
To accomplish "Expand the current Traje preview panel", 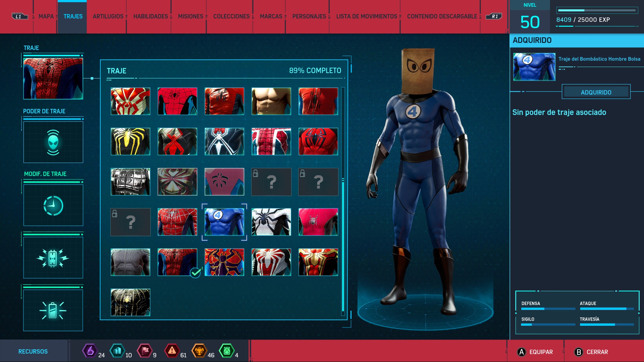I will coord(53,78).
